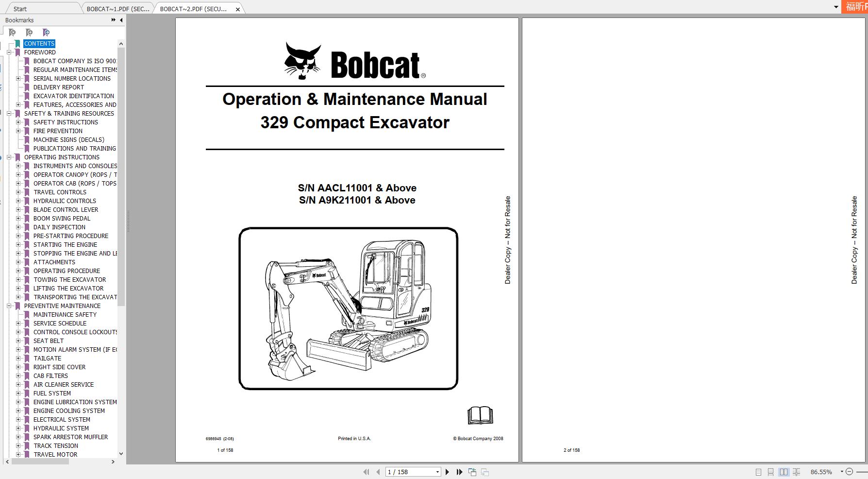The height and width of the screenshot is (479, 868).
Task: Advance to the next page
Action: tap(447, 471)
